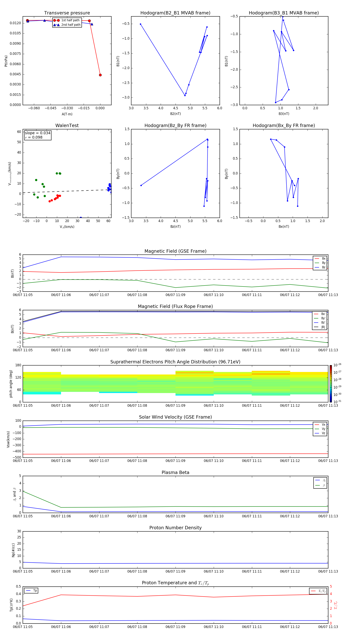The height and width of the screenshot is (644, 351).
Task: Click the 10^-26 colorbar label
Action: (x=337, y=365)
